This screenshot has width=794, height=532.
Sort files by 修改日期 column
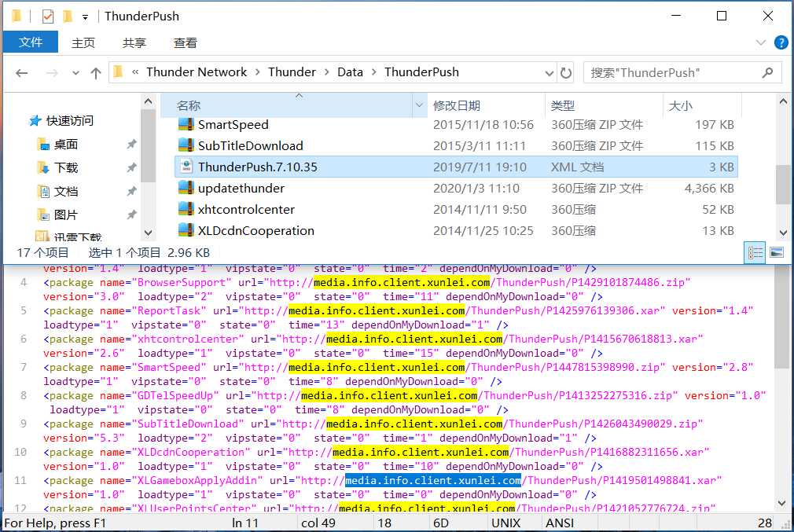pyautogui.click(x=456, y=106)
